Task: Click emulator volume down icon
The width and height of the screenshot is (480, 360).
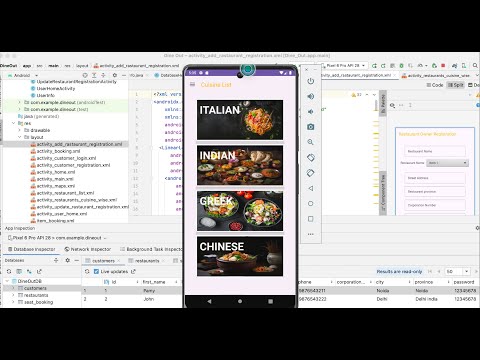Action: click(311, 112)
